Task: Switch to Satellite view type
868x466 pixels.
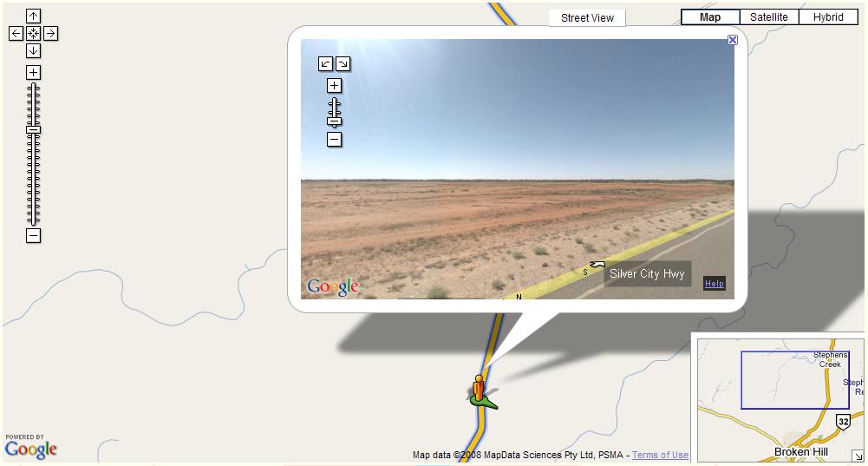Action: tap(769, 17)
